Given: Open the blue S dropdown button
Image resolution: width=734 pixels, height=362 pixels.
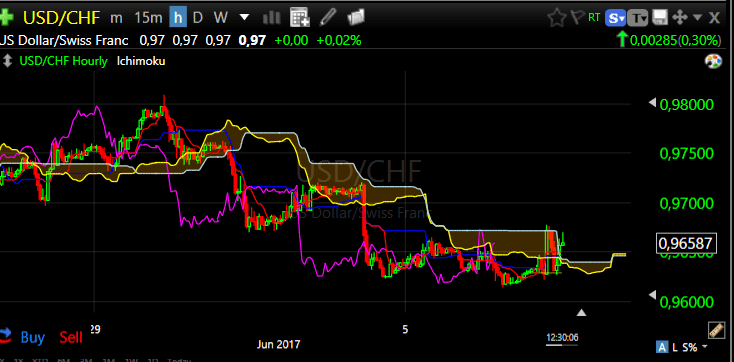Looking at the screenshot, I should pos(615,18).
